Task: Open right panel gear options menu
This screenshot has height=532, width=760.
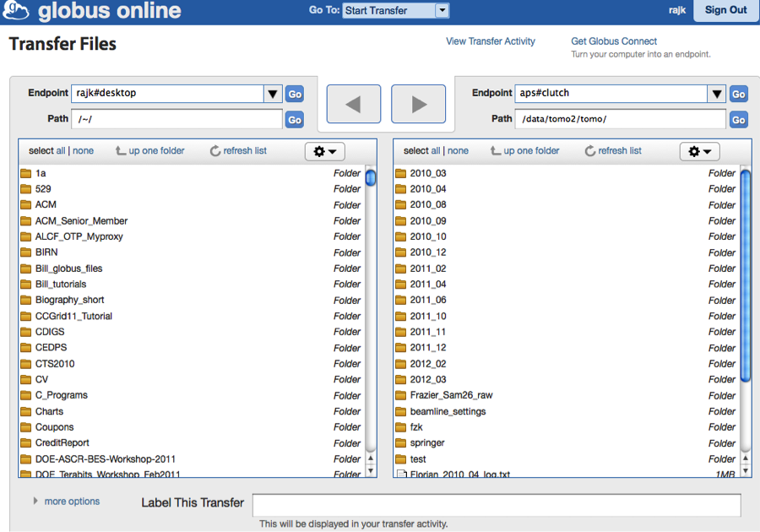Action: (x=699, y=152)
